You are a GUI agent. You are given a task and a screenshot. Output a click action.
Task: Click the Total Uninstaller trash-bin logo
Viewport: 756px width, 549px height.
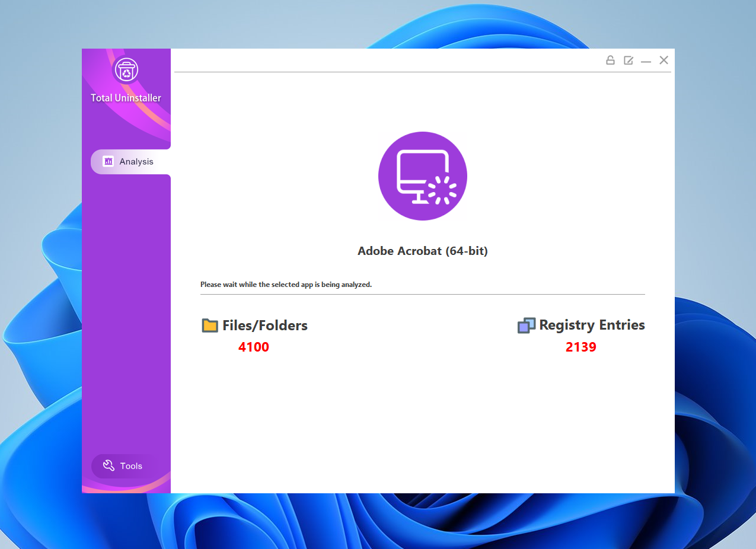coord(126,71)
